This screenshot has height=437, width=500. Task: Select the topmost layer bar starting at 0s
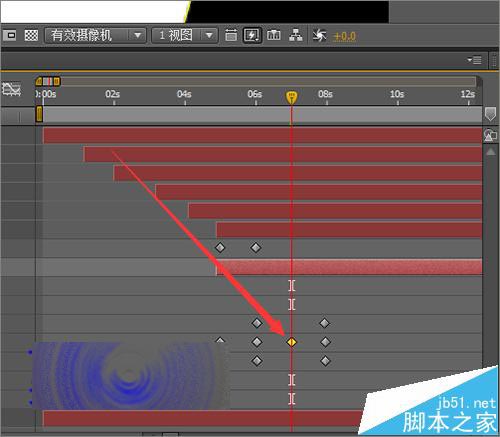click(x=263, y=135)
